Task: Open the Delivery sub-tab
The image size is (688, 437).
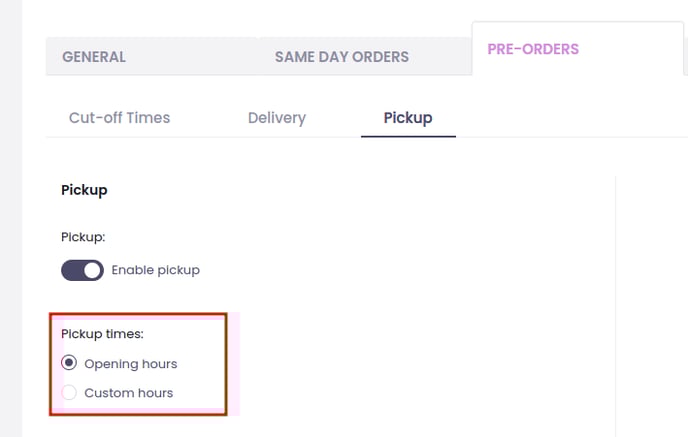Action: (x=276, y=118)
